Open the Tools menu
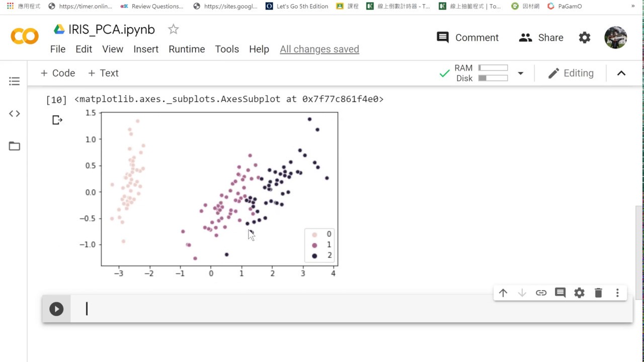The image size is (644, 362). [x=227, y=49]
